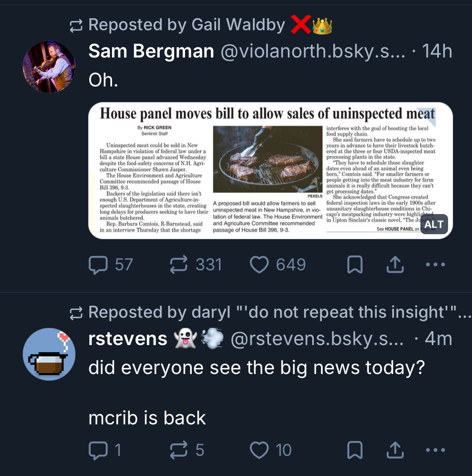Open rstevens' coffee pot avatar
The width and height of the screenshot is (472, 476).
pos(49,354)
